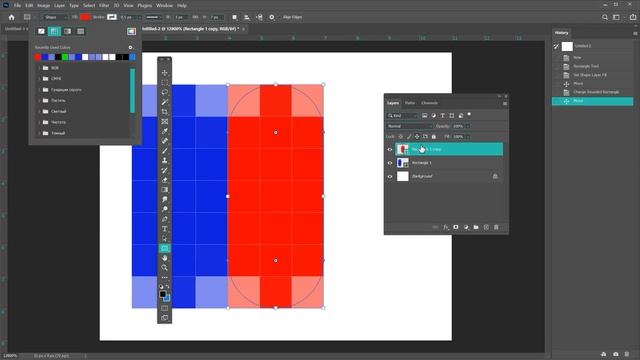Expand the CMYK swatch folder
The image size is (640, 360).
(x=39, y=79)
